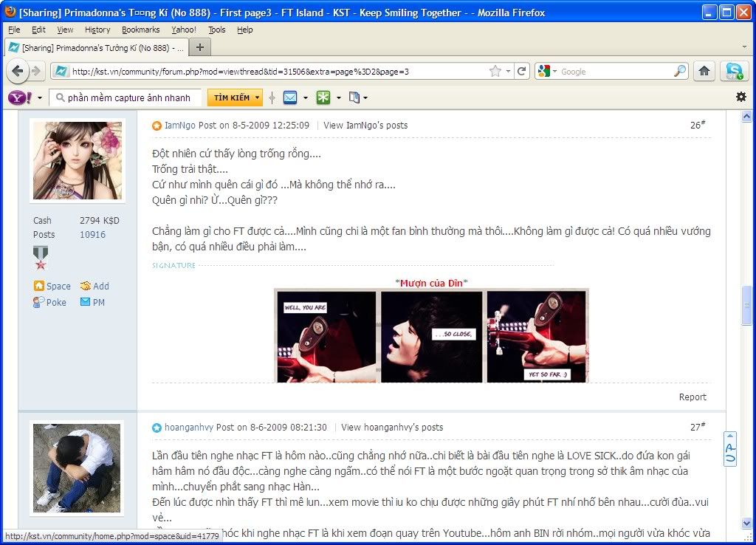756x545 pixels.
Task: Click the "2794 K$D" cash value
Action: coord(100,220)
